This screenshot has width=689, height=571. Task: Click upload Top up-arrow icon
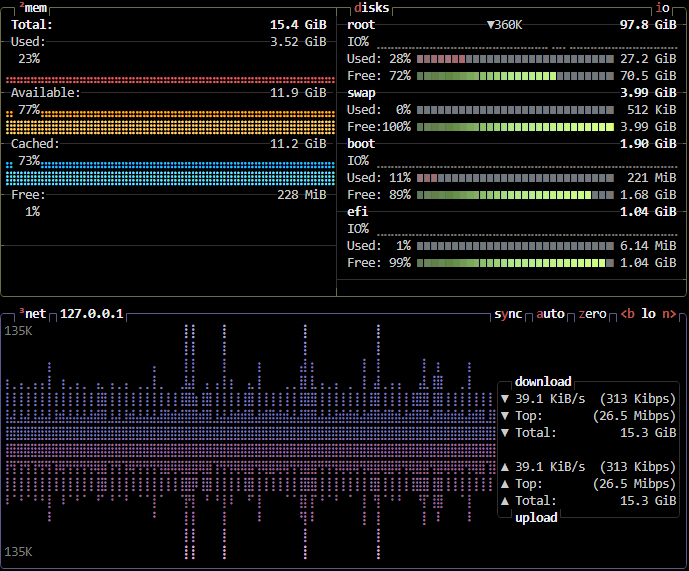(504, 484)
